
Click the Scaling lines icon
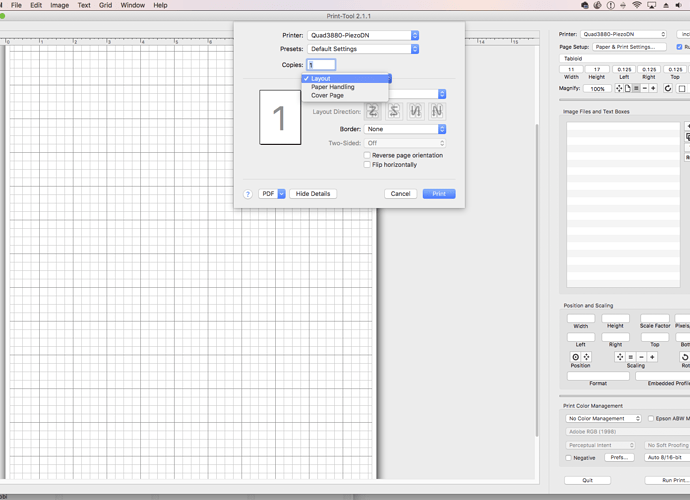click(631, 357)
